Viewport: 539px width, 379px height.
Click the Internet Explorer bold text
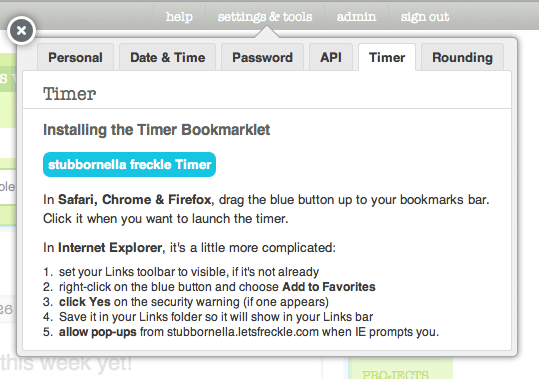(110, 247)
